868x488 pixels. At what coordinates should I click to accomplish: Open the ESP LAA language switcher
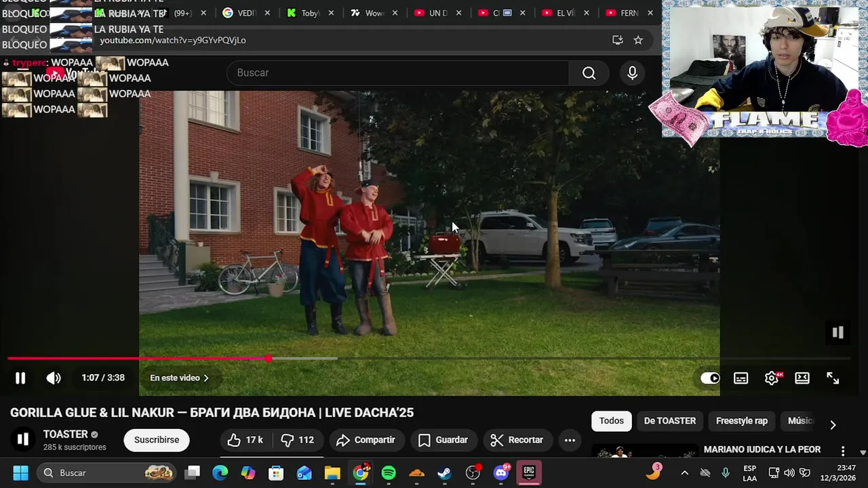(750, 472)
